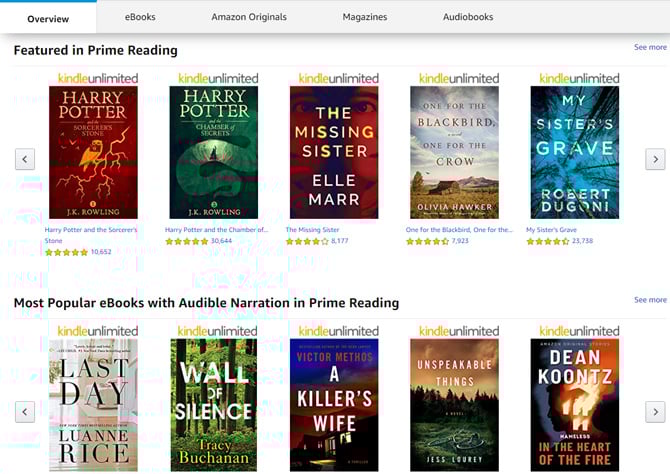Show next Audible Narration eBooks carousel page

(x=655, y=412)
